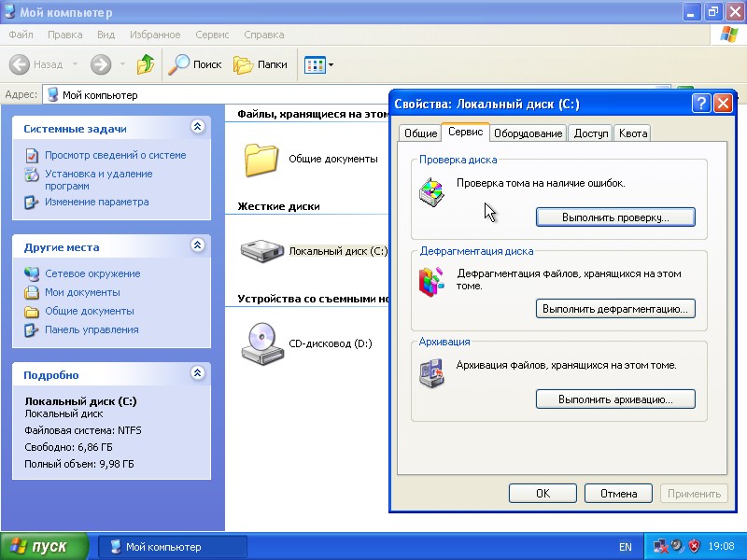The width and height of the screenshot is (747, 560).
Task: Click the network places icon
Action: pyautogui.click(x=32, y=273)
